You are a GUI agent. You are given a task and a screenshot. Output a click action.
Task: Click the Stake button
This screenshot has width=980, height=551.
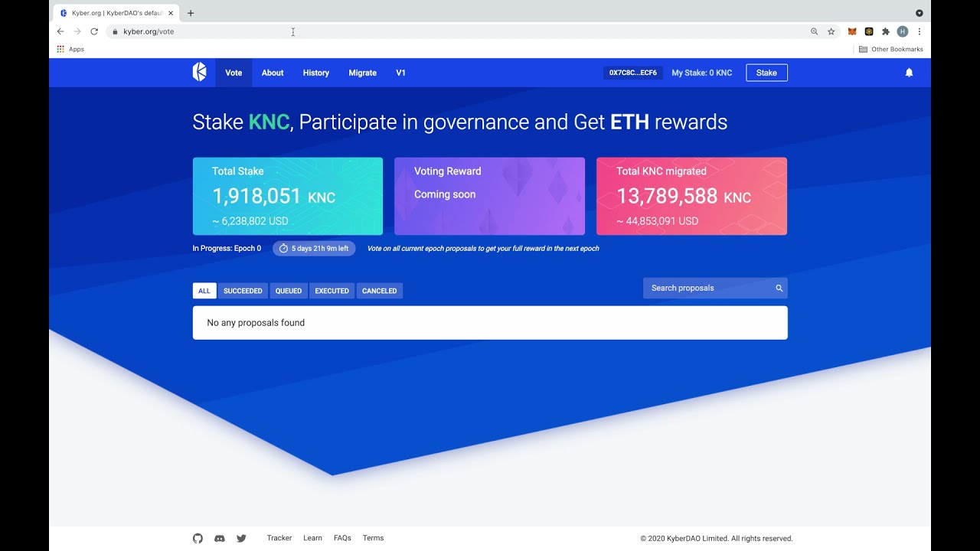(x=766, y=73)
